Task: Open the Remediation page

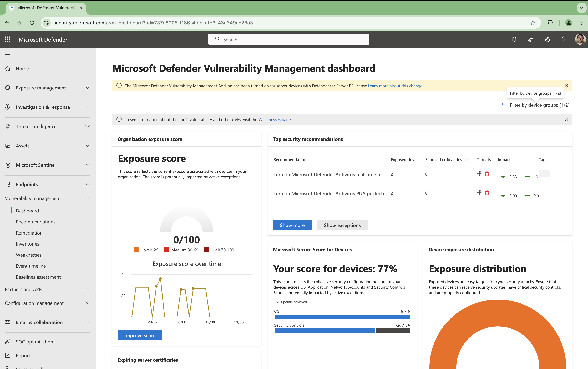Action: pyautogui.click(x=29, y=233)
